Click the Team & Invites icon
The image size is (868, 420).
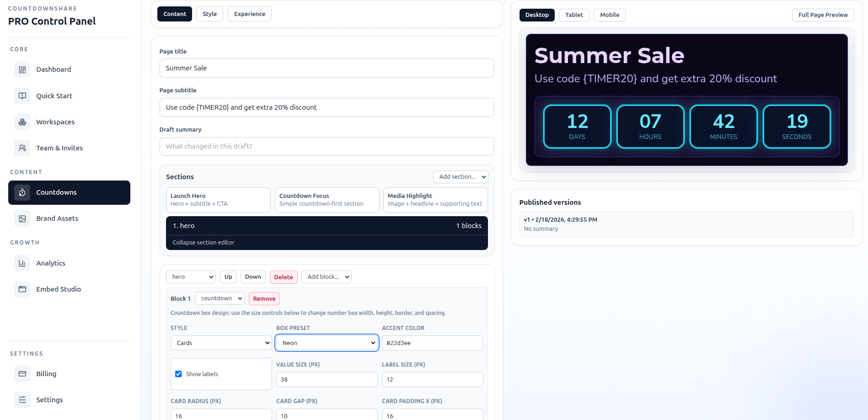[22, 148]
